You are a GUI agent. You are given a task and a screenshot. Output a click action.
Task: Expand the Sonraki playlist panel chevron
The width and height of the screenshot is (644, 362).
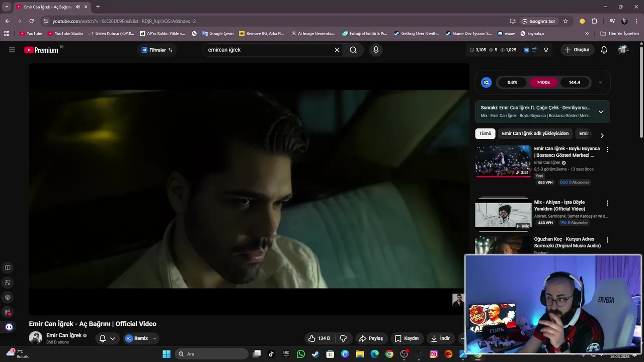tap(601, 112)
